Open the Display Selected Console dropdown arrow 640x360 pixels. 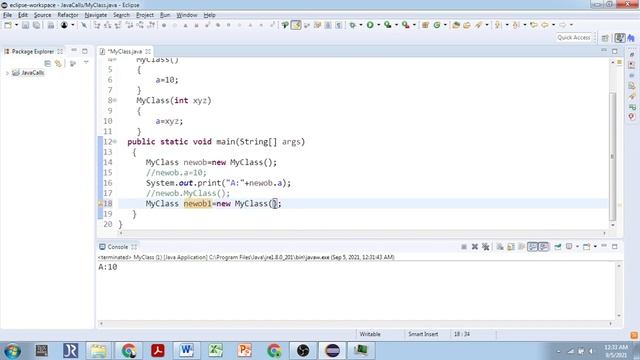tap(577, 247)
